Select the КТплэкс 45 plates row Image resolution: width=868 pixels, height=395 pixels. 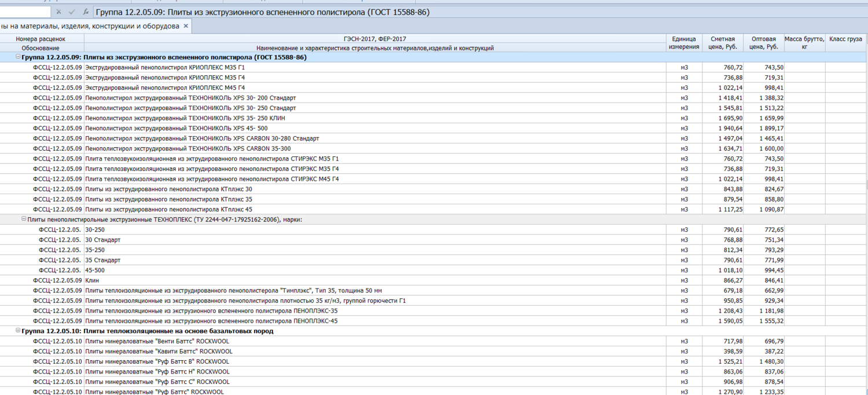pos(168,209)
